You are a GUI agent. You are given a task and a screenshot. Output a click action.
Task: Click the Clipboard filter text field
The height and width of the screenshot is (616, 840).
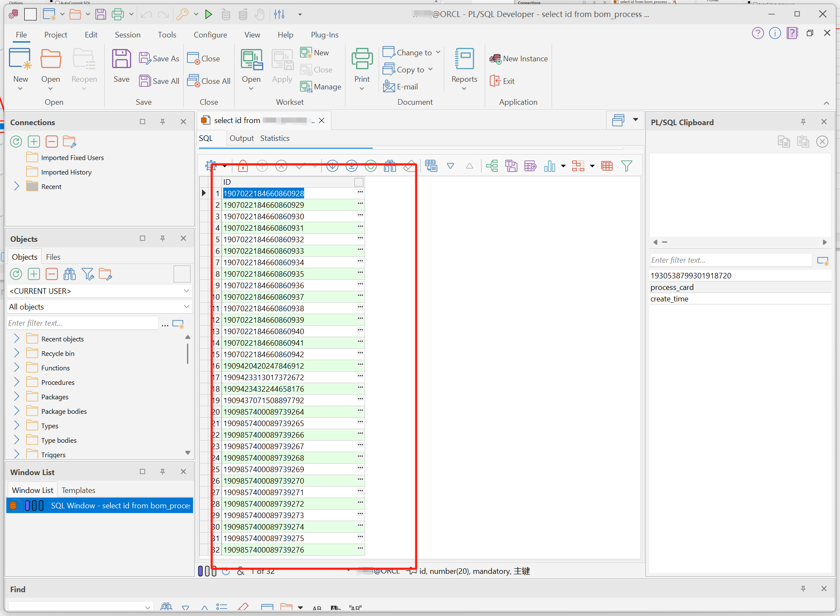pos(730,260)
